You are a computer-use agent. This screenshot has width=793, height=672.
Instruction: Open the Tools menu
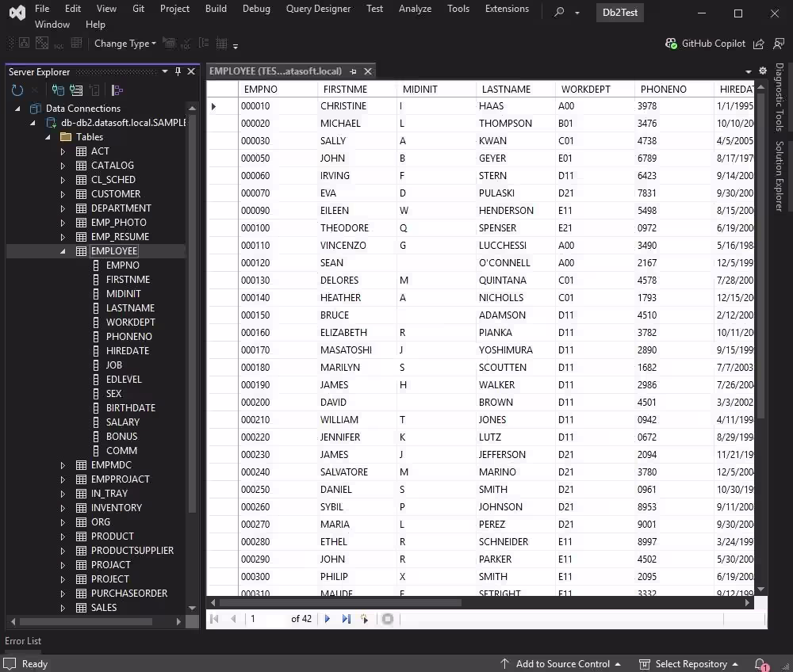[458, 9]
